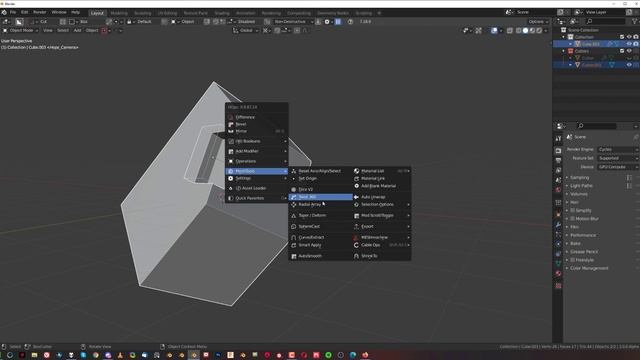This screenshot has width=640, height=360.
Task: Choose Curve/Extract menu entry
Action: [320, 238]
